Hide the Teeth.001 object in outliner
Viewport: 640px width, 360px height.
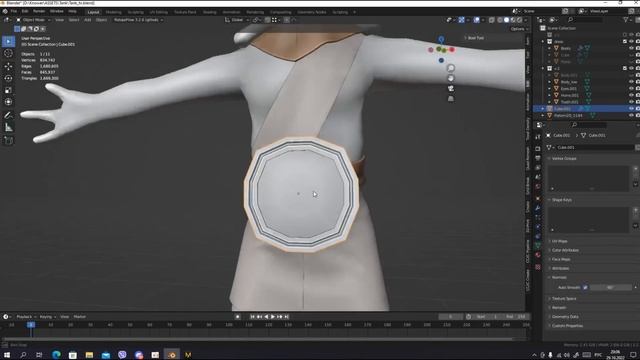(631, 102)
